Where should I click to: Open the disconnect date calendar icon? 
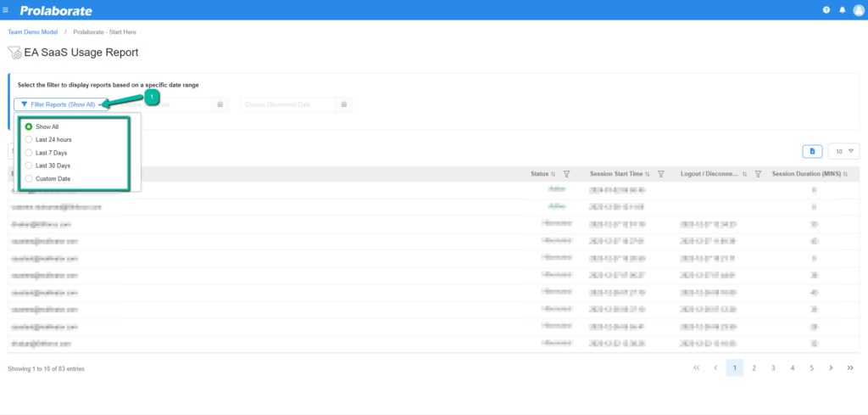[344, 104]
